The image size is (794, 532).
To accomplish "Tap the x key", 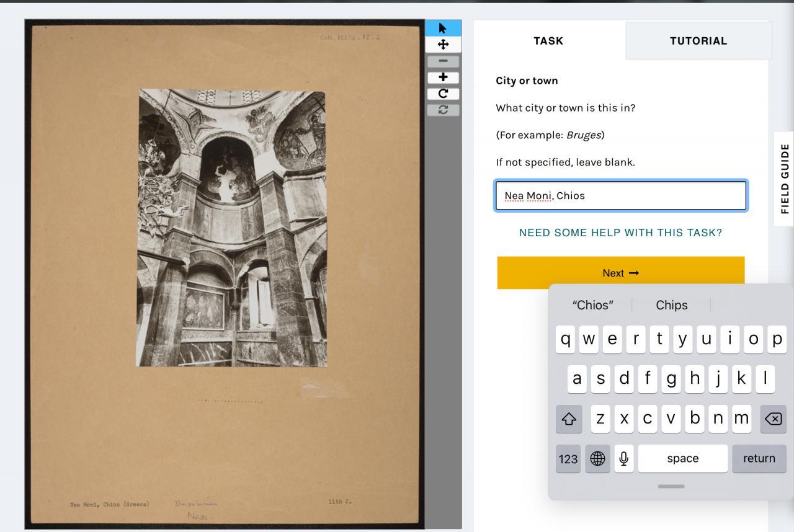I will pyautogui.click(x=623, y=419).
